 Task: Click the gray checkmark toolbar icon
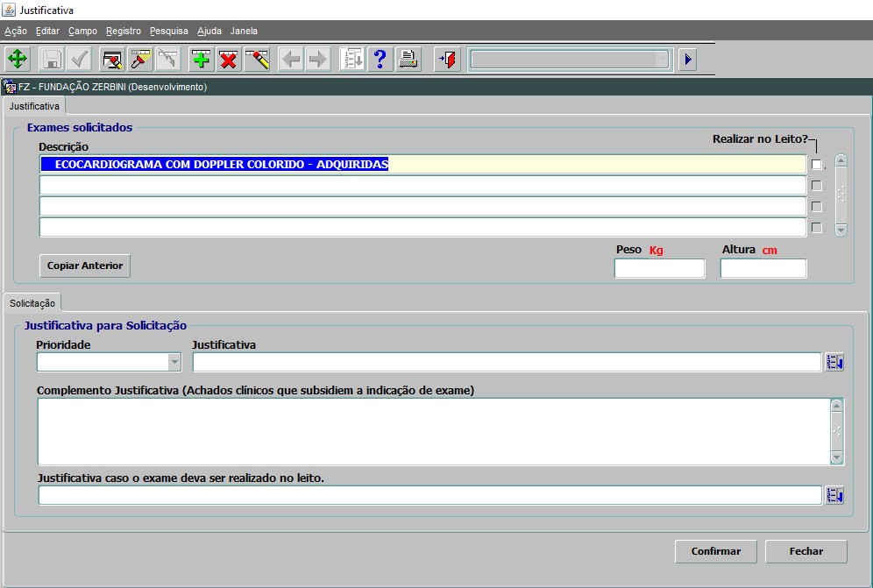(x=80, y=59)
